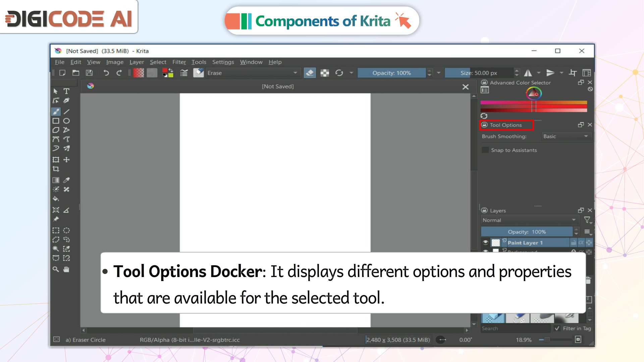Select the Polygon tool

[x=56, y=130]
